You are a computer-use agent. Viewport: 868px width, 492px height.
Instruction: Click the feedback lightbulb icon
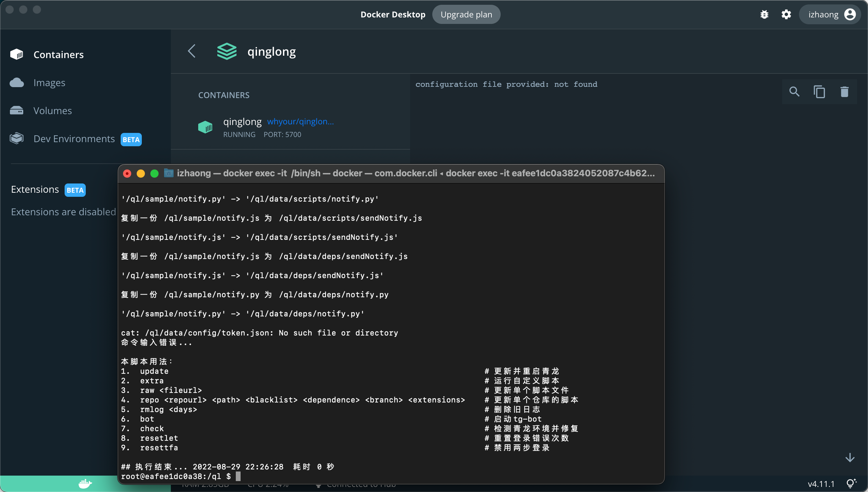[851, 483]
